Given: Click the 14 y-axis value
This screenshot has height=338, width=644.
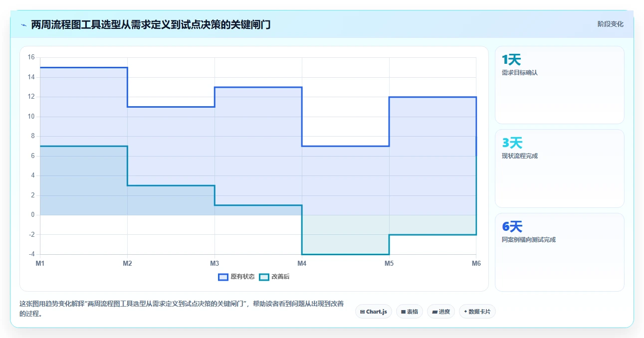Looking at the screenshot, I should pos(31,77).
